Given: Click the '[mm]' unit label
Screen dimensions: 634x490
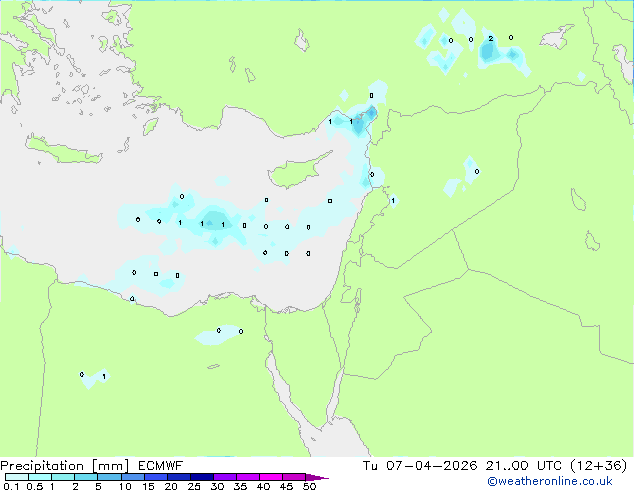Looking at the screenshot, I should pyautogui.click(x=111, y=466).
